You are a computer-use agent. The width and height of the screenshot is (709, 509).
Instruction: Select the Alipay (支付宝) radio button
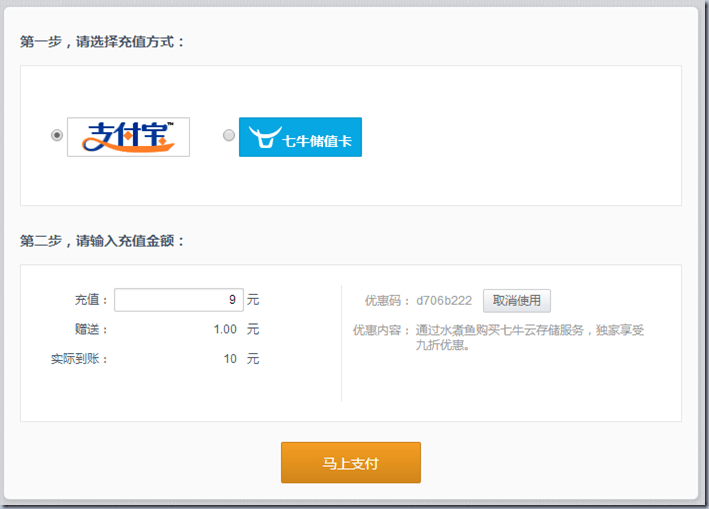57,135
